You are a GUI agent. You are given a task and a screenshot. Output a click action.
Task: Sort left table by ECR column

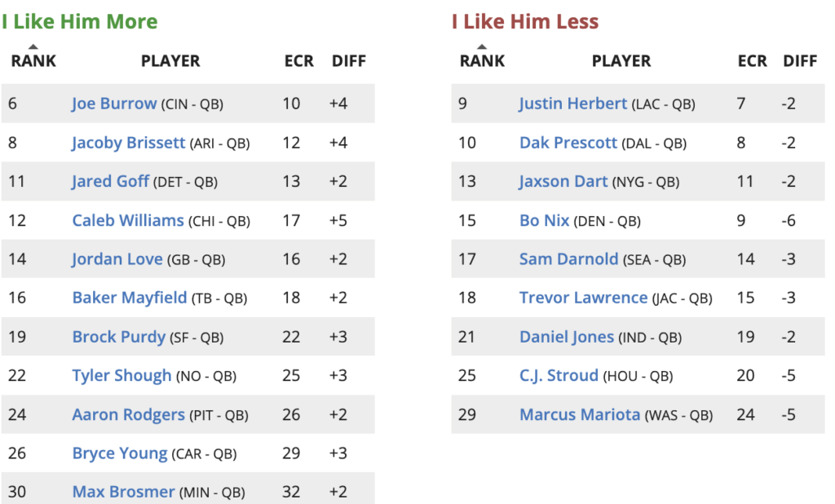coord(299,61)
